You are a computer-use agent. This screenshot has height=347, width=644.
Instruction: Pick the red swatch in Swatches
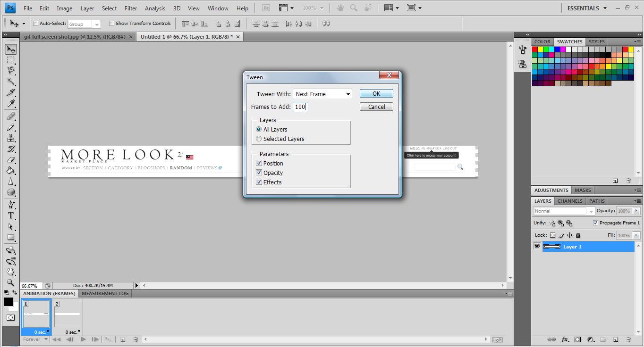[535, 49]
